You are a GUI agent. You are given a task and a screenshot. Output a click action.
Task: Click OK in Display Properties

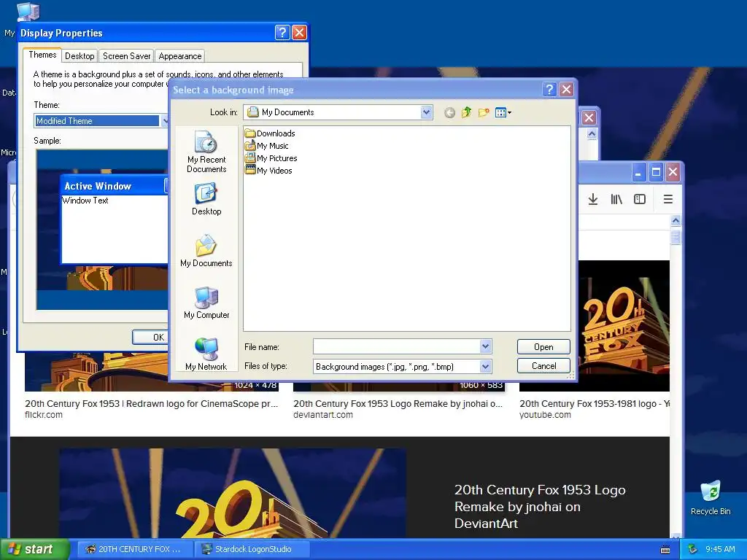point(150,337)
